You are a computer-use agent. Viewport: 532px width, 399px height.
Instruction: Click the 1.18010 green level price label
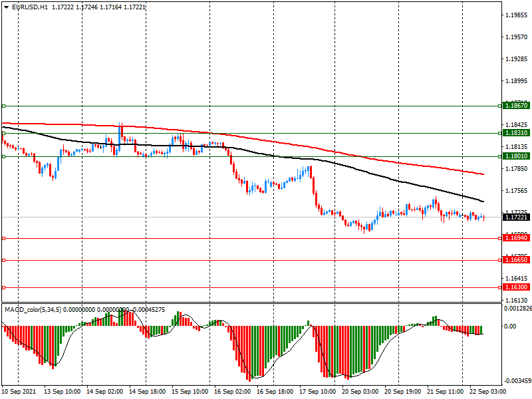pos(516,156)
